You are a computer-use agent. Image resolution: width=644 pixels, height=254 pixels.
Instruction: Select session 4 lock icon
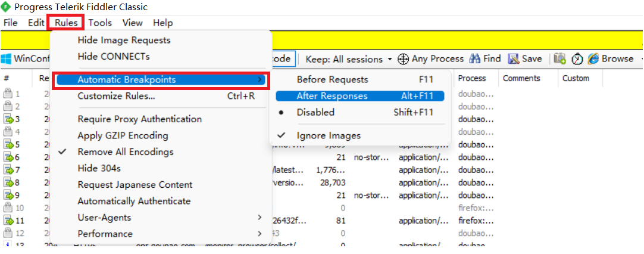click(8, 132)
